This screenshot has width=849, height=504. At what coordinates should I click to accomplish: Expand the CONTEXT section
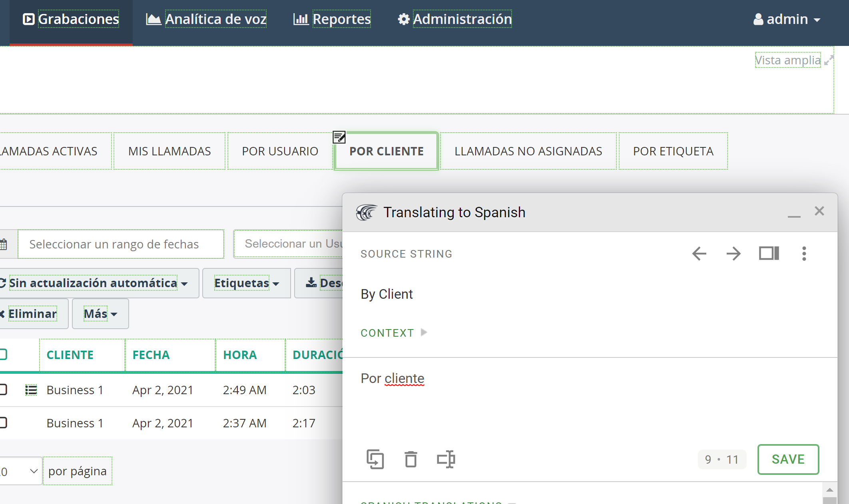tap(394, 333)
